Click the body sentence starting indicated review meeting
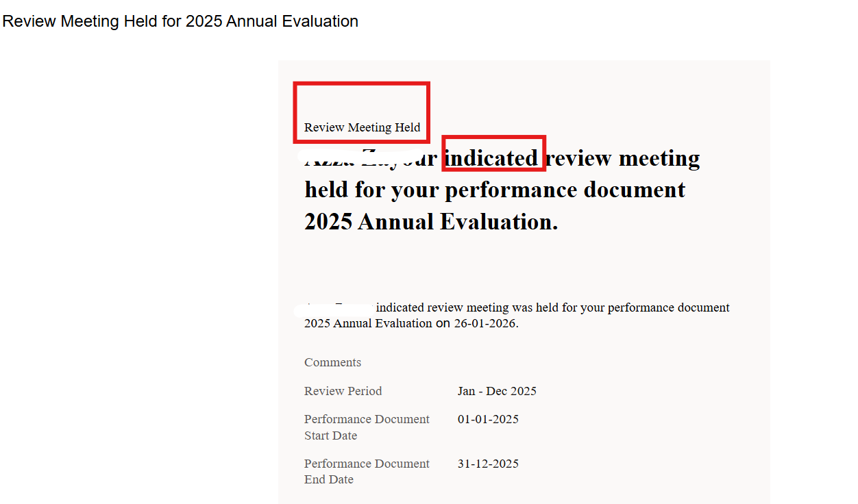This screenshot has height=504, width=858. (517, 316)
